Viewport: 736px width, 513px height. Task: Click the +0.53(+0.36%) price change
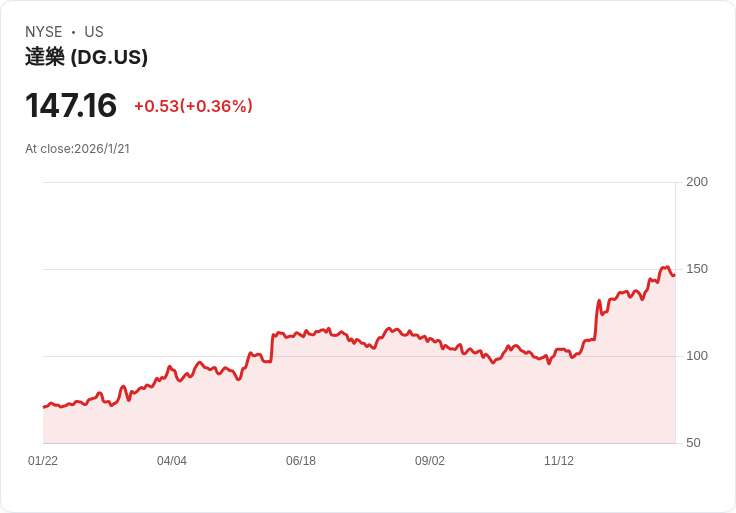(193, 106)
